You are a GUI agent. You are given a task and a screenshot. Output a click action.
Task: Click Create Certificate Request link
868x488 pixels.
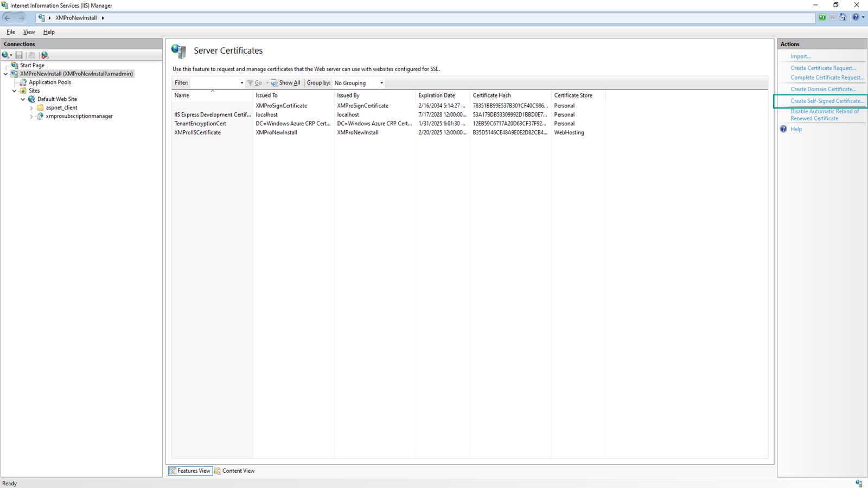[x=823, y=68]
